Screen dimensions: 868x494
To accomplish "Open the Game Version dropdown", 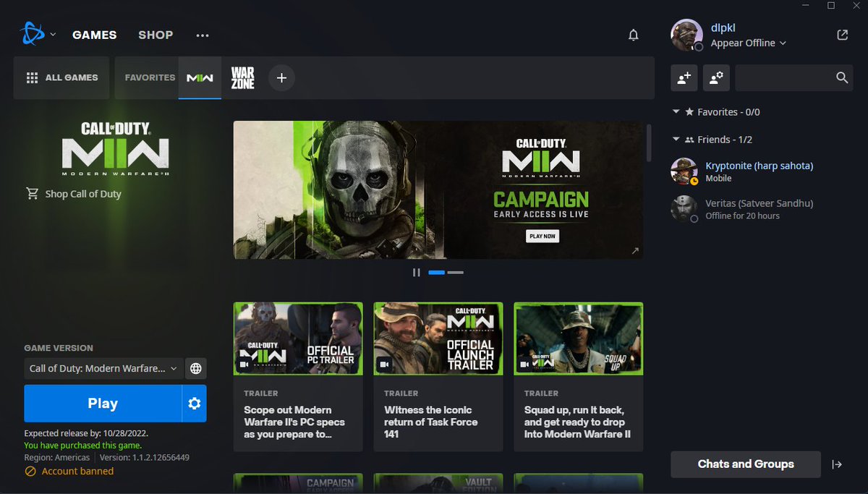I will coord(103,368).
